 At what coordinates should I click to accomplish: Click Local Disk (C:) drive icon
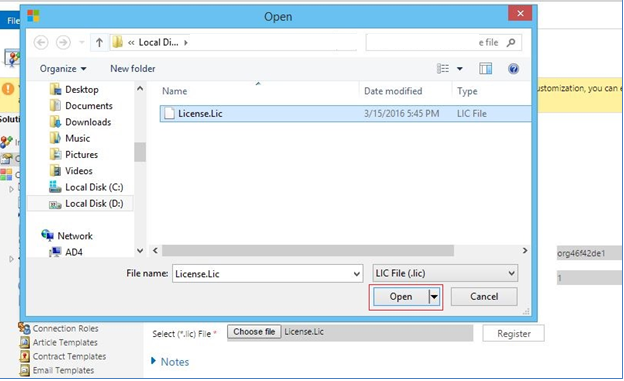[55, 187]
